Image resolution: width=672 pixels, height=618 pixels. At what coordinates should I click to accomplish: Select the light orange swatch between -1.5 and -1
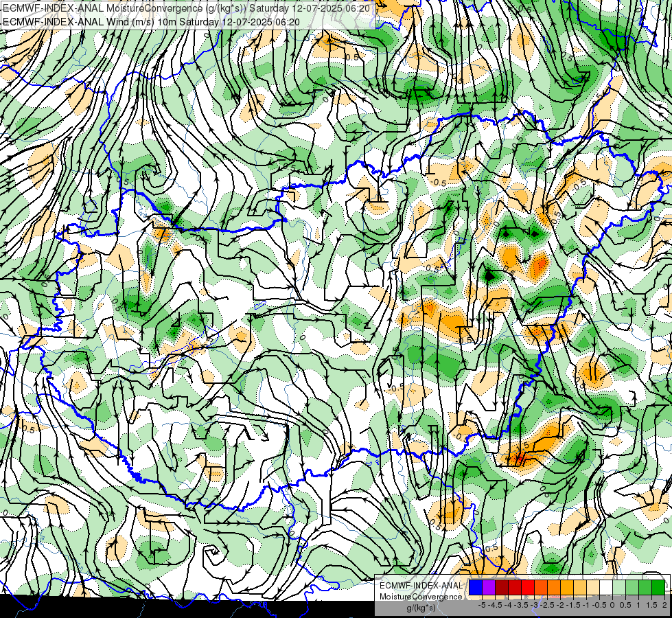[580, 587]
